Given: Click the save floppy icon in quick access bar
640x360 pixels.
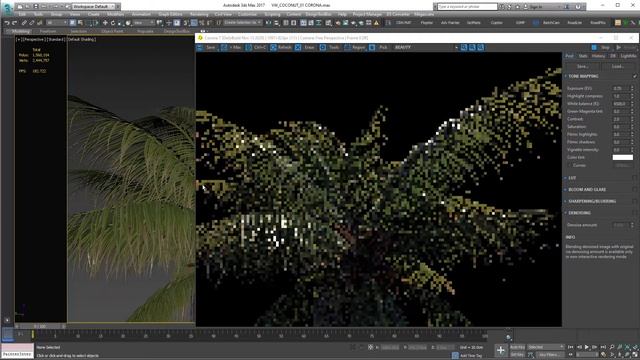Looking at the screenshot, I should (36, 7).
